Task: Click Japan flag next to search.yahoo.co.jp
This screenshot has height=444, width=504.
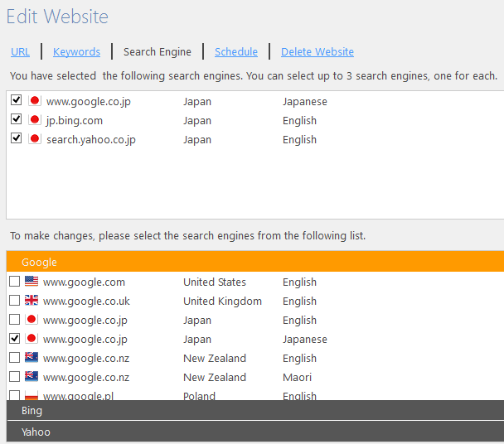Action: click(35, 139)
